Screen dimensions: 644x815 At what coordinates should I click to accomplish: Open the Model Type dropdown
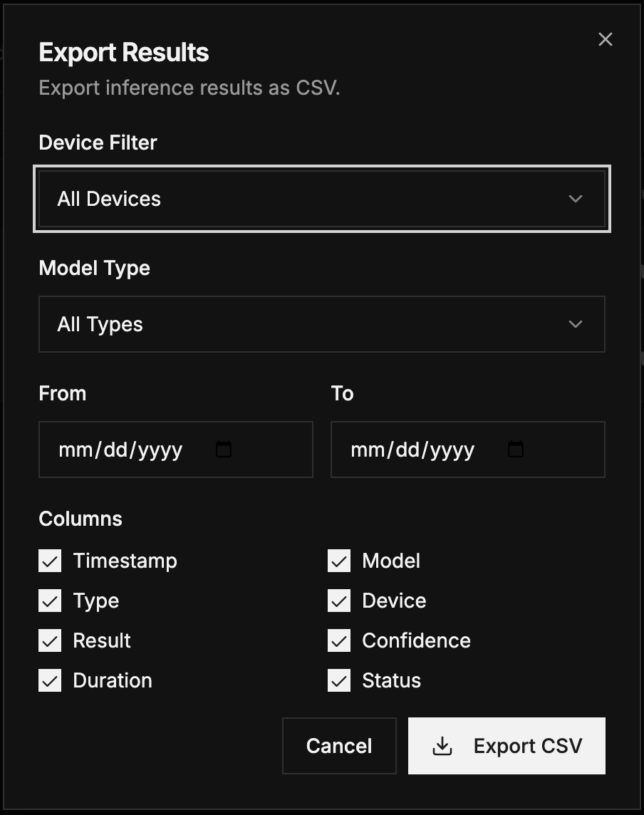point(321,324)
